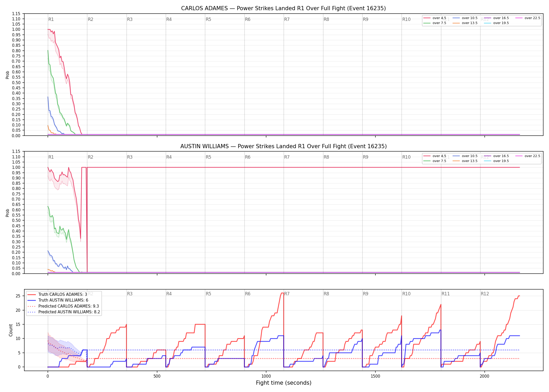Viewport: 549px width, 392px height.
Task: Select 'over 13.5' in Austin Williams chart legend
Action: click(x=465, y=161)
